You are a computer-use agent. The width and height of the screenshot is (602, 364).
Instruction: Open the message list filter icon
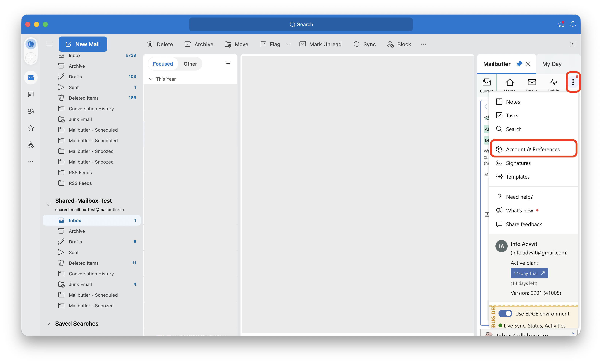pos(228,64)
